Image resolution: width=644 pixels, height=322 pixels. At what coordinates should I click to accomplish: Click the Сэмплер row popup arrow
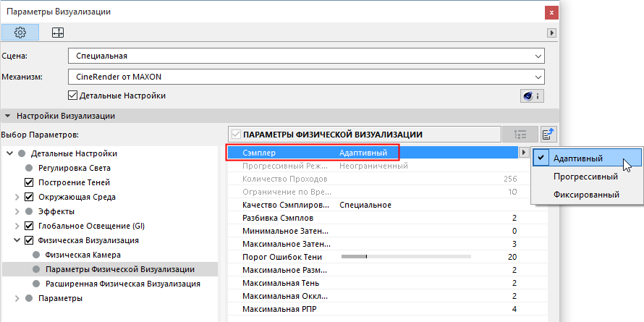click(523, 153)
